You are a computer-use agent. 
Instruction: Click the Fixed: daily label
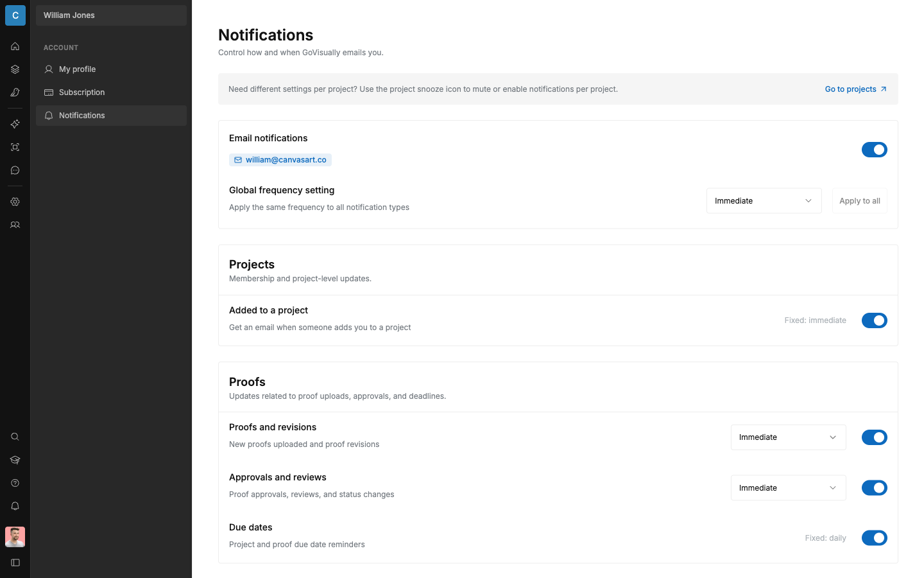pos(825,538)
